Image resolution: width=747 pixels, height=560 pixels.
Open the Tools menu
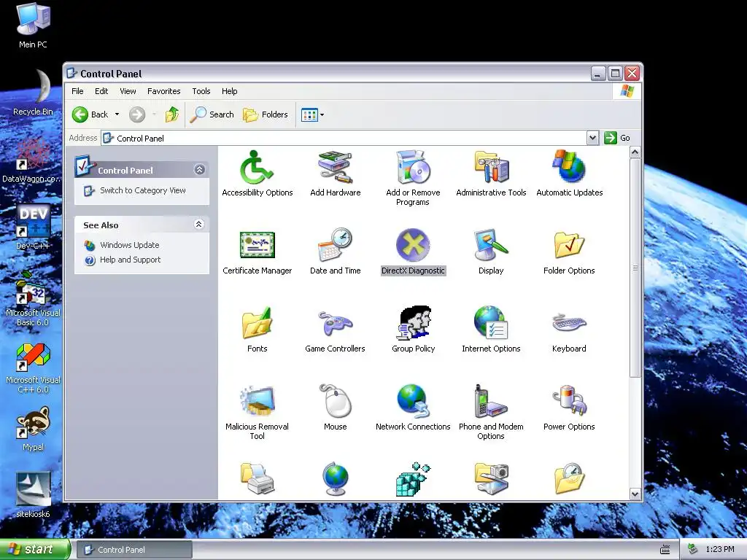click(201, 91)
